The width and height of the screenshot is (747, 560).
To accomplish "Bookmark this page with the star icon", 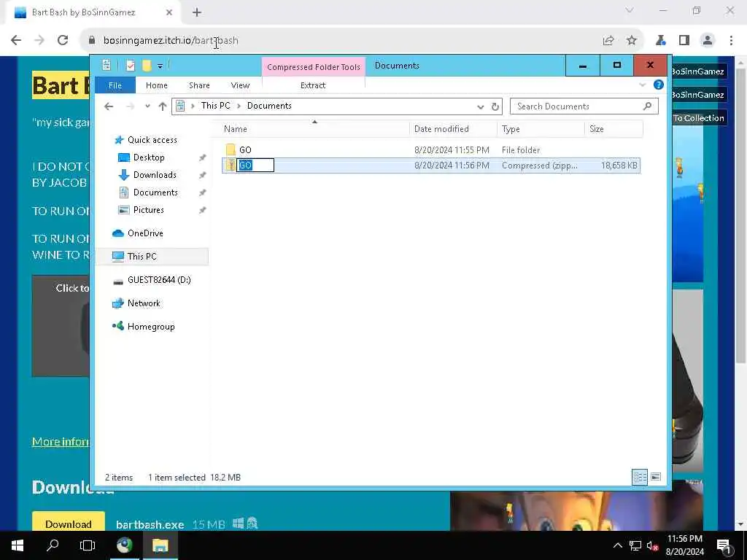I will pyautogui.click(x=632, y=41).
